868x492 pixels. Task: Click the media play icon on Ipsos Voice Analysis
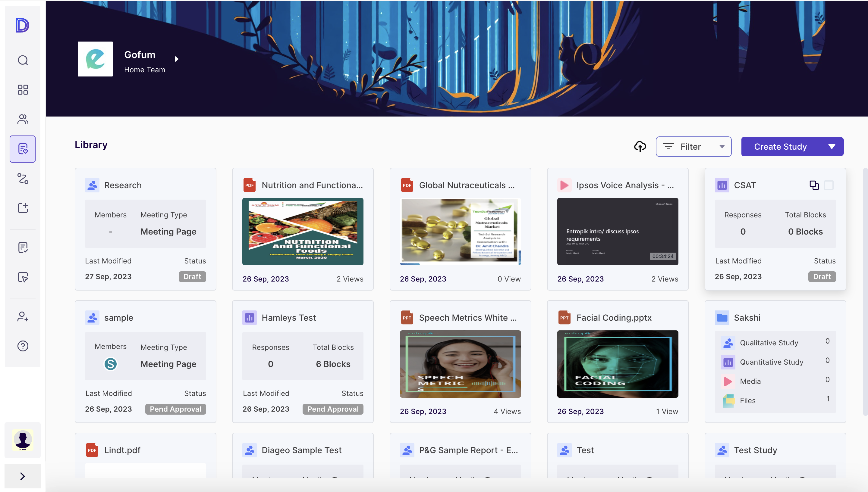coord(565,185)
